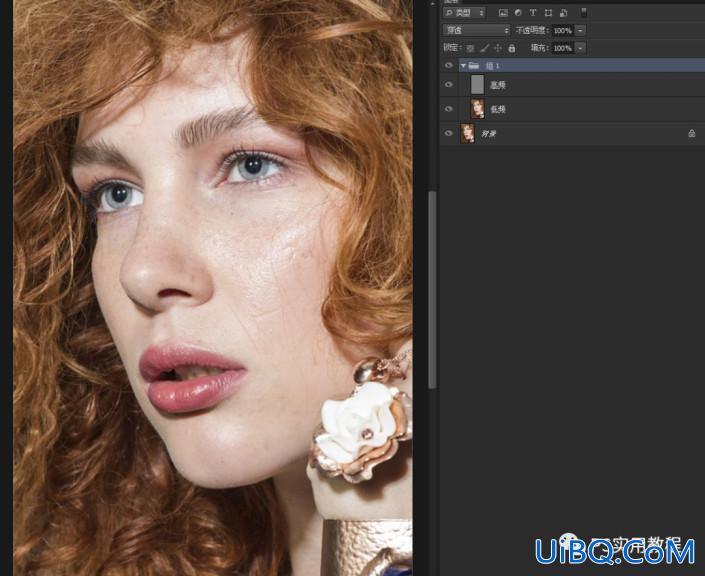Select the layer named 低频
This screenshot has width=705, height=576.
click(498, 109)
